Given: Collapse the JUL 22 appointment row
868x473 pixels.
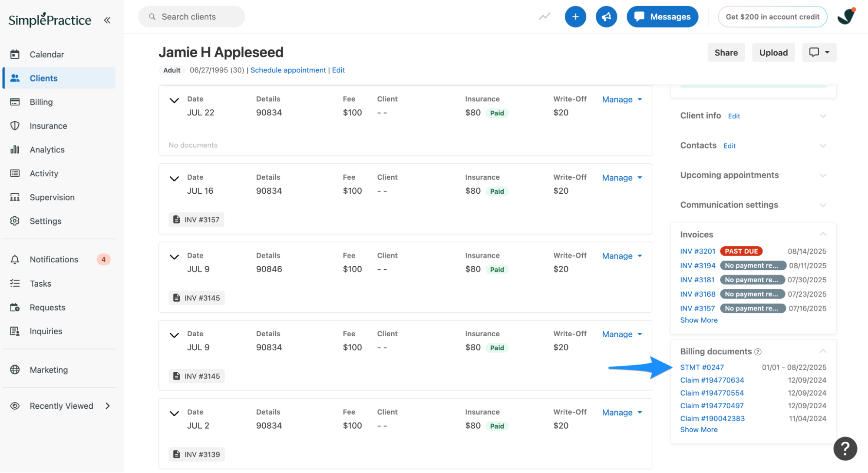Looking at the screenshot, I should point(174,100).
